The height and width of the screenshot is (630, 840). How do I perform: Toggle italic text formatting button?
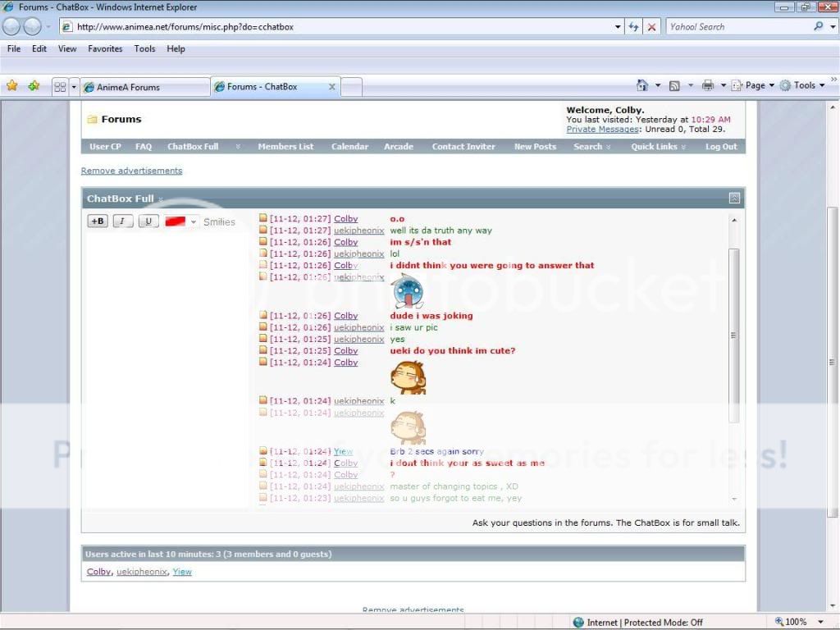click(x=123, y=221)
